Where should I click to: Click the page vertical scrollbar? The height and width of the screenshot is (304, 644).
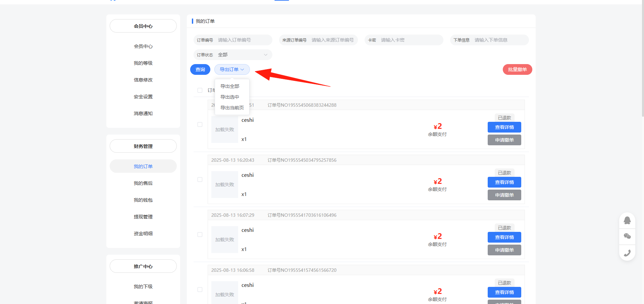(642, 60)
